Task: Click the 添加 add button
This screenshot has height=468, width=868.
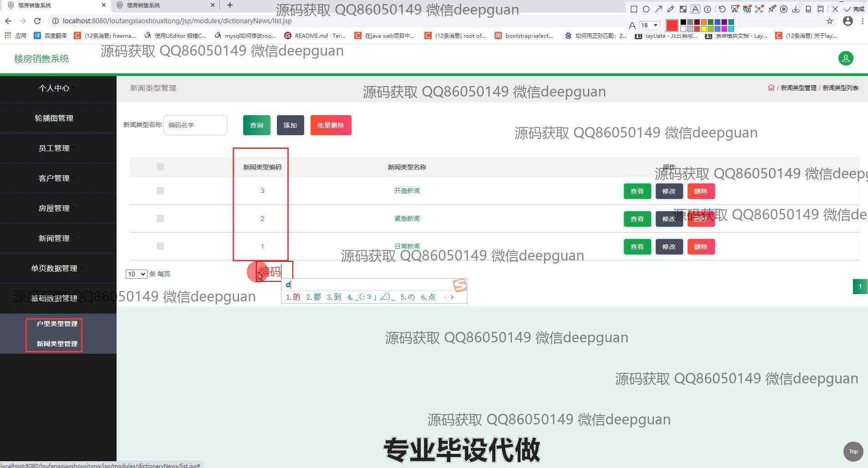Action: (290, 125)
